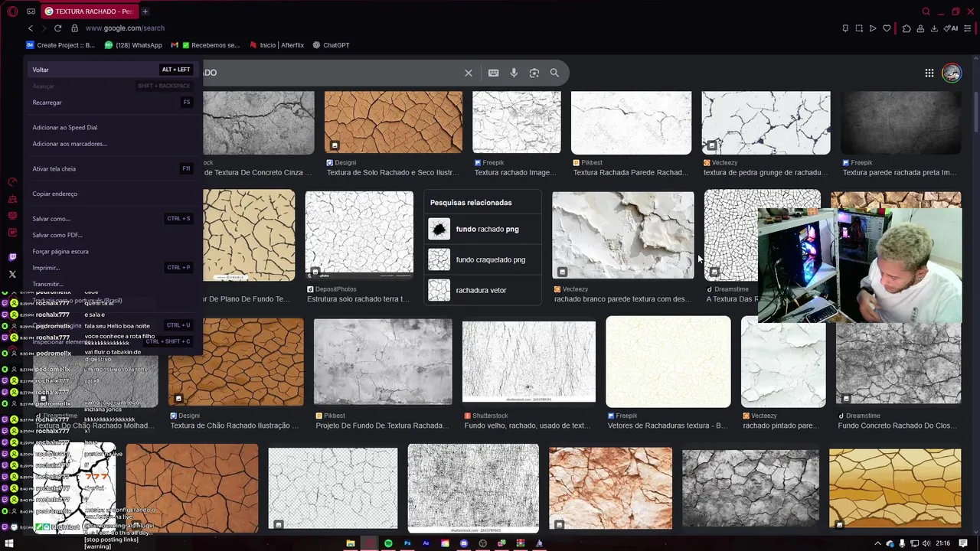
Task: Select Ativar tela cheia menu entry
Action: [112, 168]
